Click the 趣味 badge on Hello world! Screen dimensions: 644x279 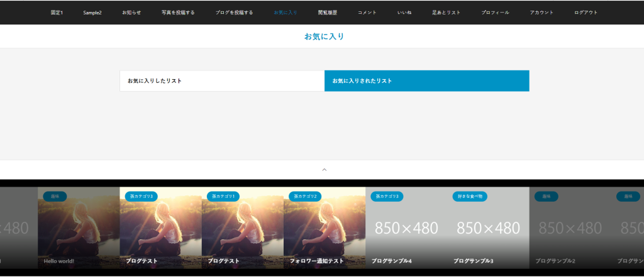(55, 197)
